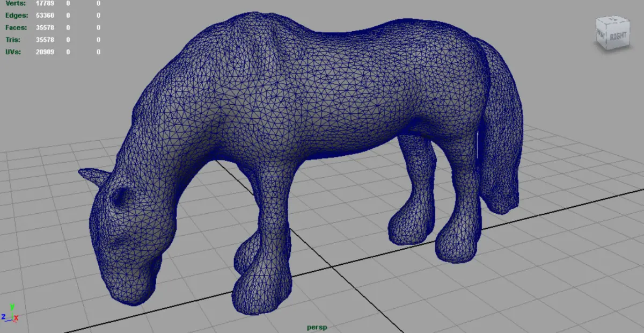Click the 35578 value in Tris row
Screen dimensions: 644x333
(45, 40)
